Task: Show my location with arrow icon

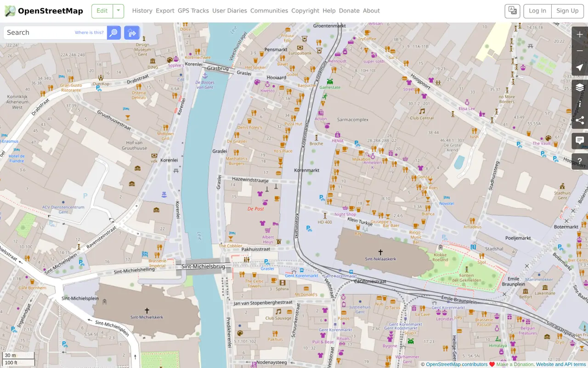Action: (x=580, y=68)
